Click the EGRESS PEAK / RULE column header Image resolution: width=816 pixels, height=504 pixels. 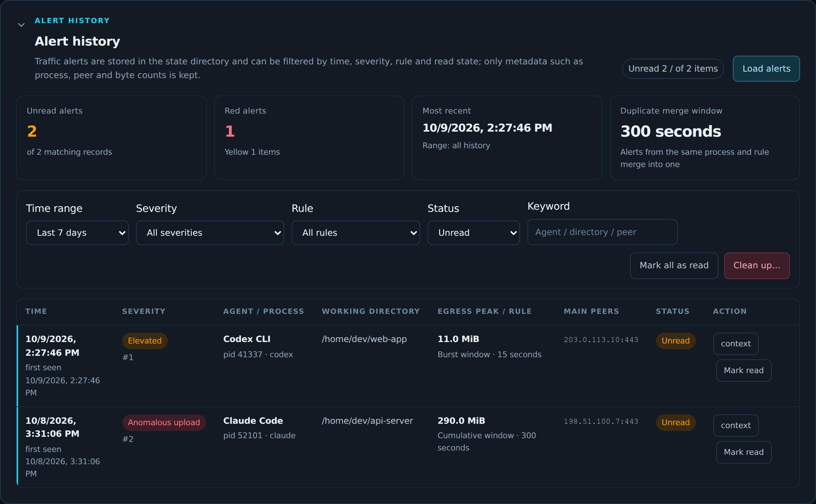point(485,311)
